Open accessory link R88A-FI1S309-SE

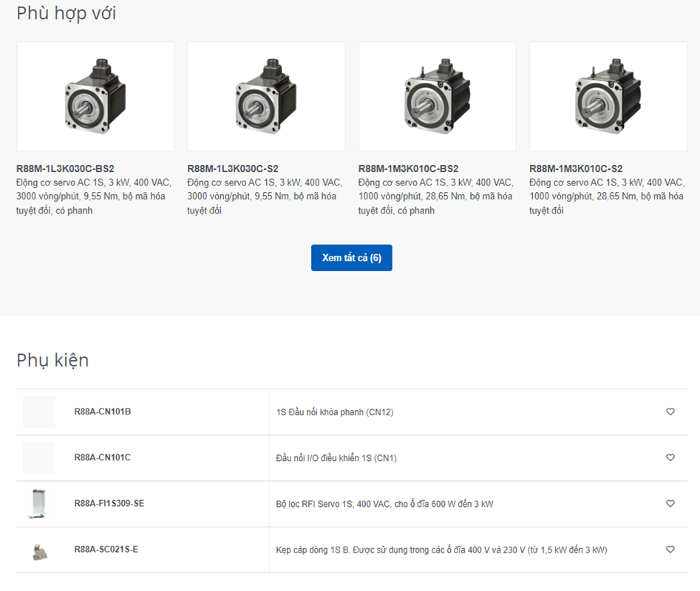[x=109, y=504]
